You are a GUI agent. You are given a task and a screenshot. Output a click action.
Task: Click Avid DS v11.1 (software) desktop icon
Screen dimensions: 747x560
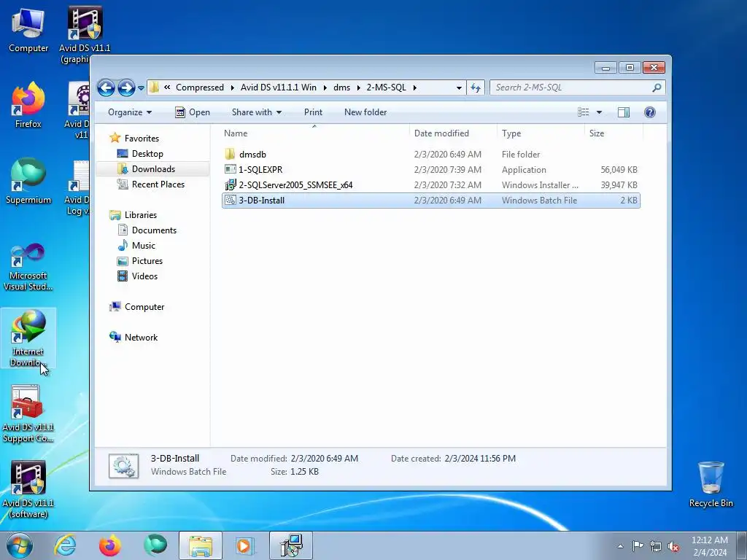coord(28,489)
